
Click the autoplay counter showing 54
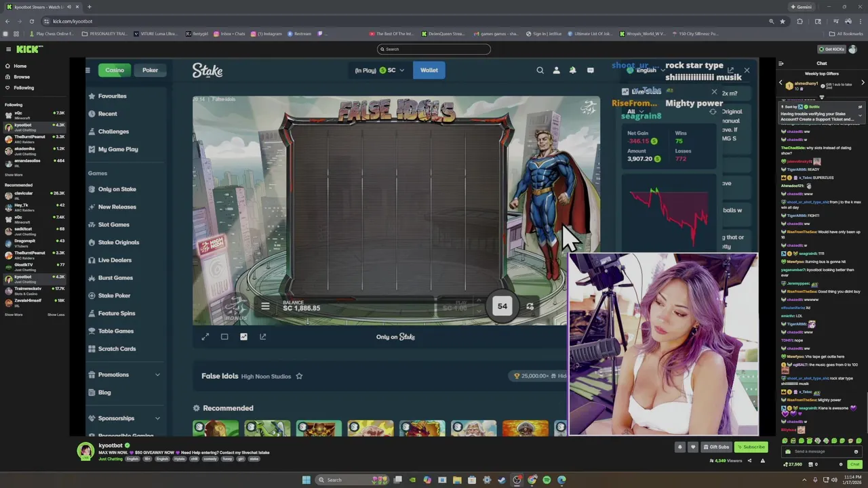pyautogui.click(x=502, y=306)
